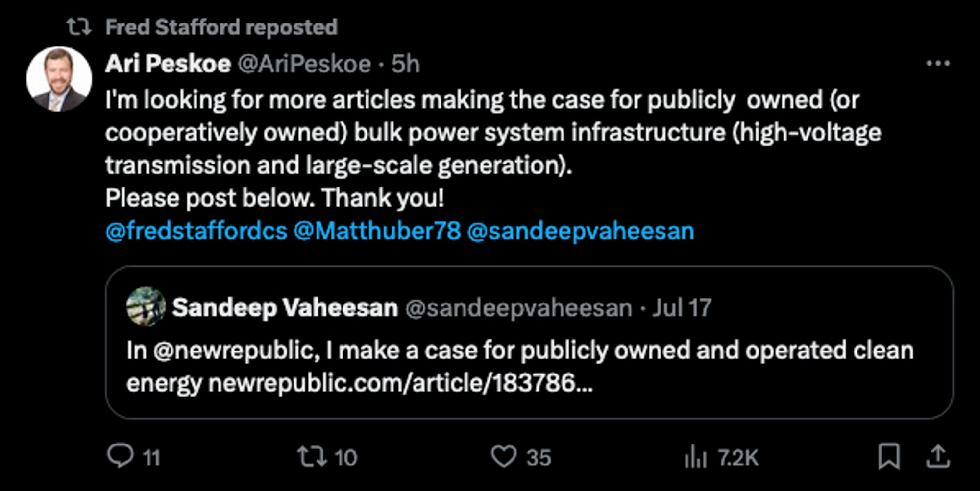This screenshot has width=980, height=491.
Task: Open the @Matthuber78 mention
Action: (377, 231)
